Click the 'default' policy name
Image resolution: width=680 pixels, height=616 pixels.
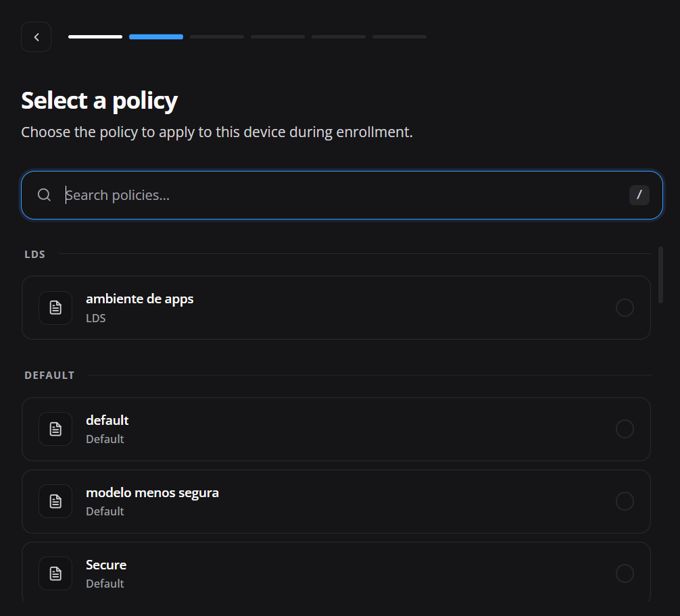(x=107, y=420)
